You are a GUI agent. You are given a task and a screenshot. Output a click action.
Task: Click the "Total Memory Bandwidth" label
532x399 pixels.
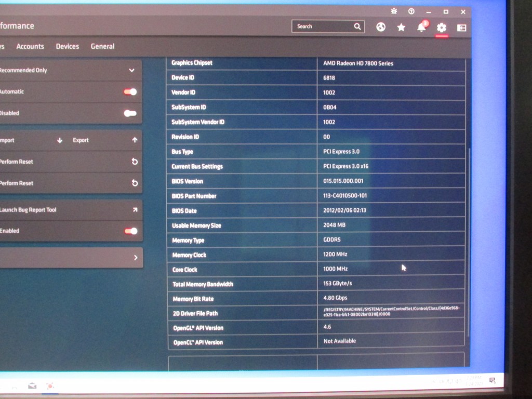coord(203,284)
